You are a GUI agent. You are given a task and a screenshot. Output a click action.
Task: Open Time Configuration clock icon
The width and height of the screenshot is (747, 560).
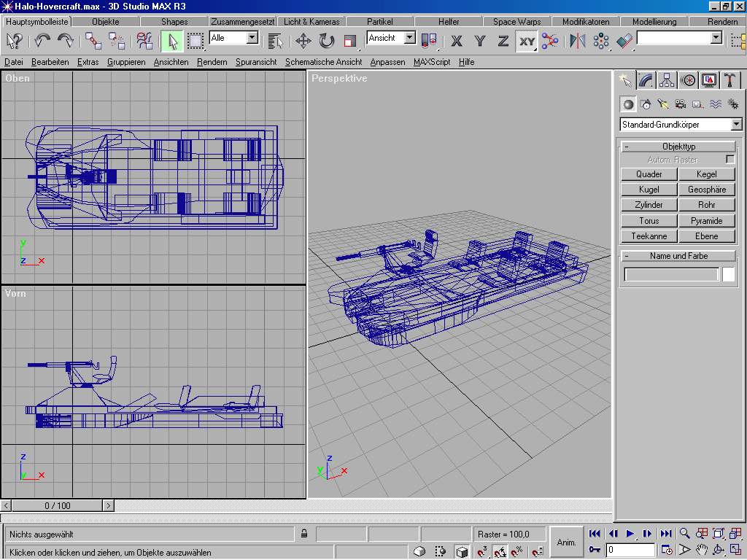(x=667, y=550)
